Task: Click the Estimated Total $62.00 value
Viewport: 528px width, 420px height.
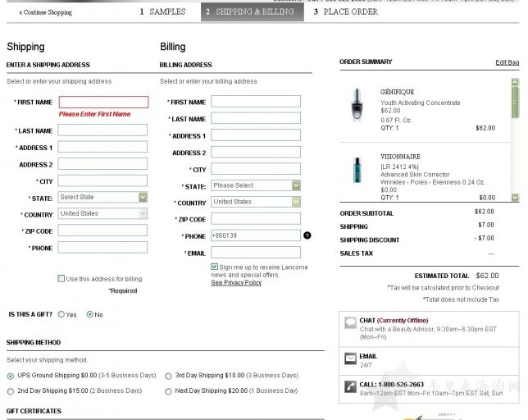Action: (487, 276)
